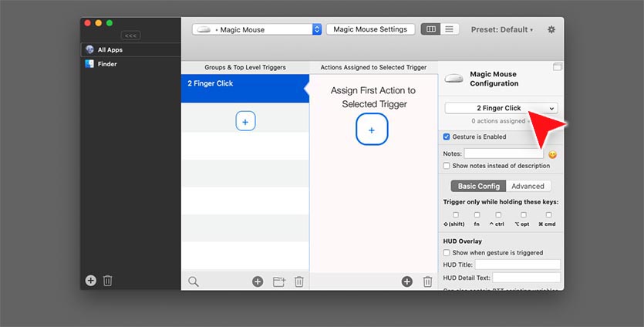Switch to the Advanced tab
Screen dimensions: 644x327
pos(528,186)
